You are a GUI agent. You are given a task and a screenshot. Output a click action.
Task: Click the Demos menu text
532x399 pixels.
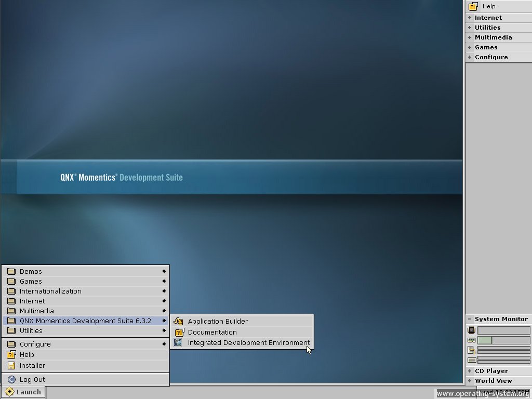31,271
